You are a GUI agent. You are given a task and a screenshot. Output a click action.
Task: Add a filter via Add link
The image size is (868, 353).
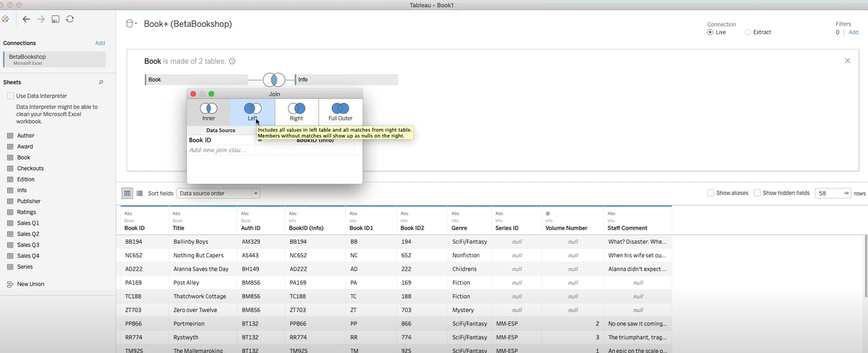854,32
